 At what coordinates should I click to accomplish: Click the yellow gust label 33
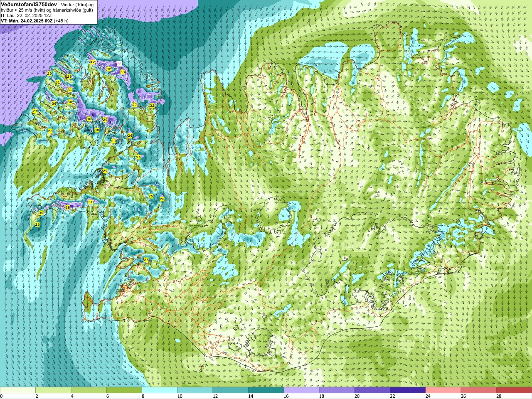coord(123,72)
